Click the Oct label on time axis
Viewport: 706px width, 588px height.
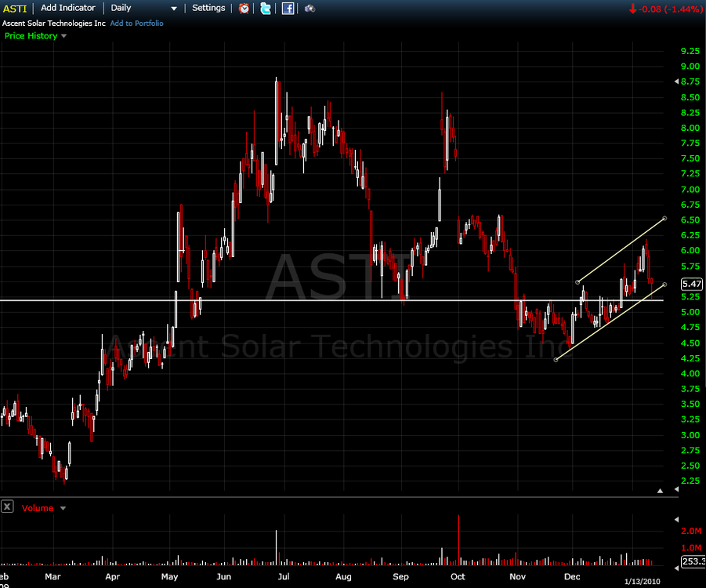tap(458, 576)
